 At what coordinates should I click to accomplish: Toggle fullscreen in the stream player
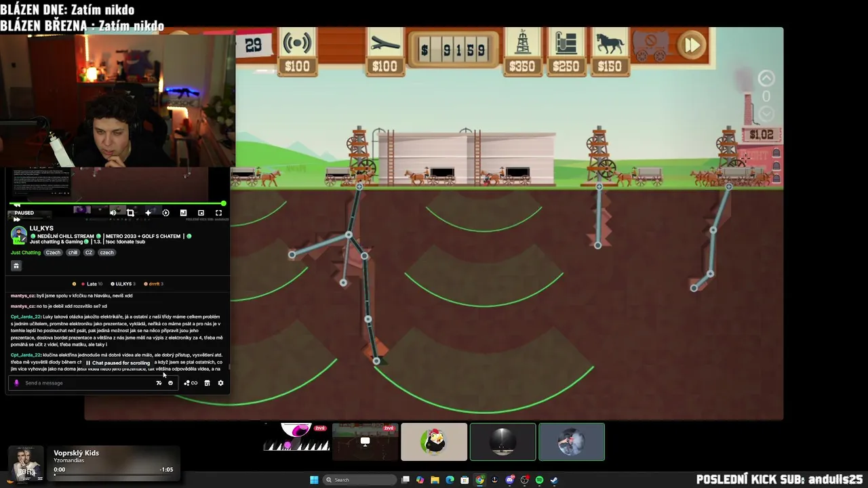[218, 213]
